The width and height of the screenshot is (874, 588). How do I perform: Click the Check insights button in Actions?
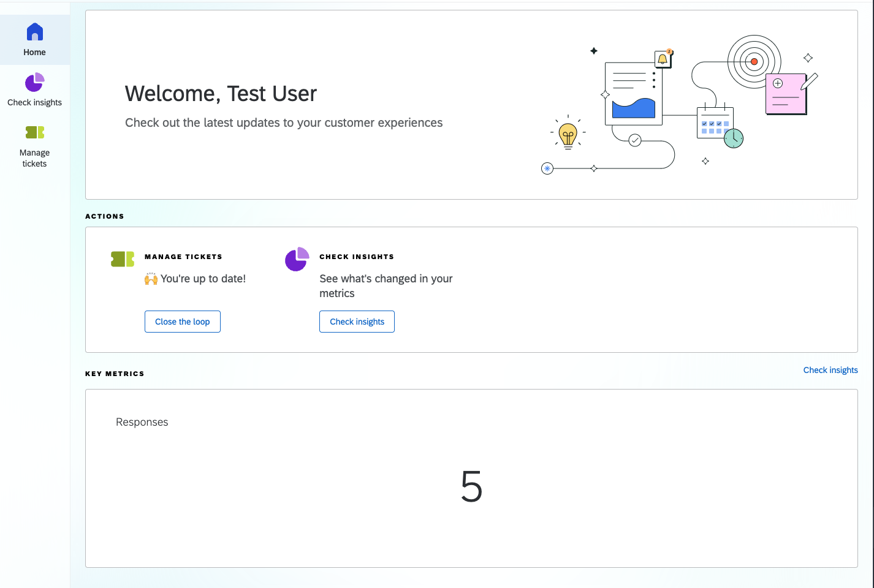pos(357,322)
